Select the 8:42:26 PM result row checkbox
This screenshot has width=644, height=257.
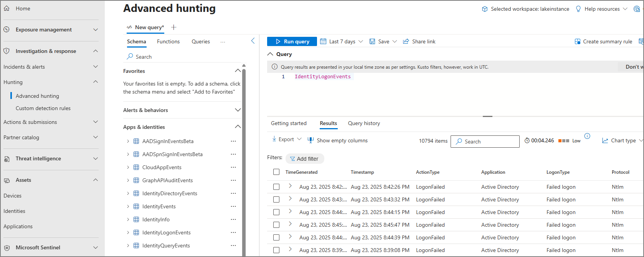pos(276,187)
